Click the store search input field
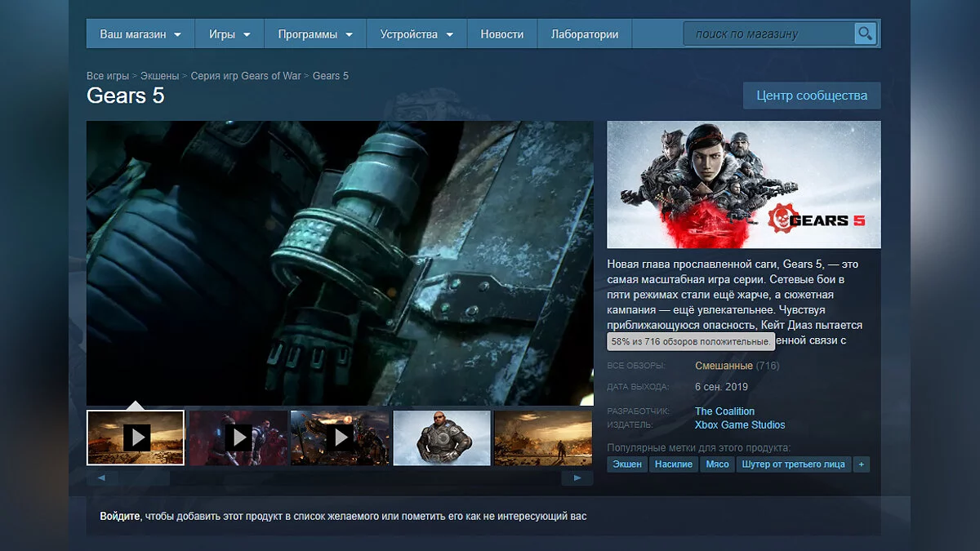Image resolution: width=980 pixels, height=551 pixels. click(x=768, y=34)
